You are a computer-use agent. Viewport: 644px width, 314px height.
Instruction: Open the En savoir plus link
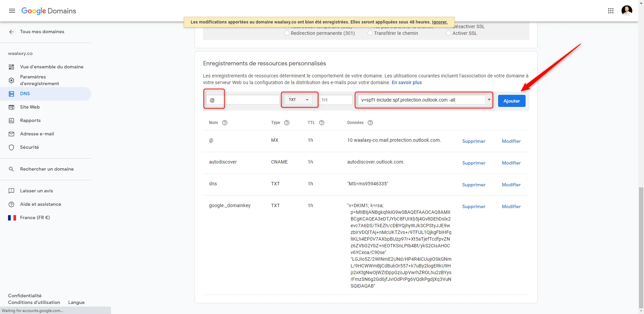tap(407, 82)
